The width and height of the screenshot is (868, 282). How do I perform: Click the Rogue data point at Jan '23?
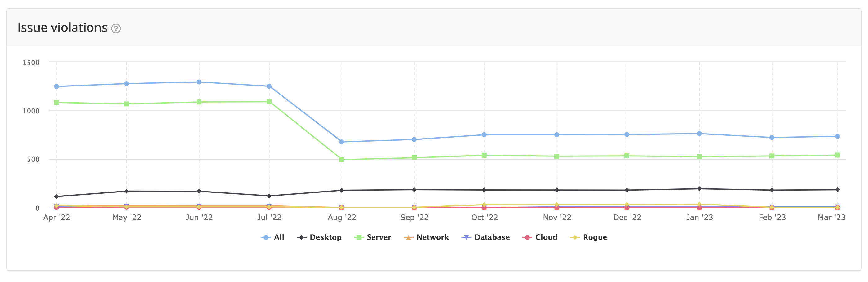(699, 204)
